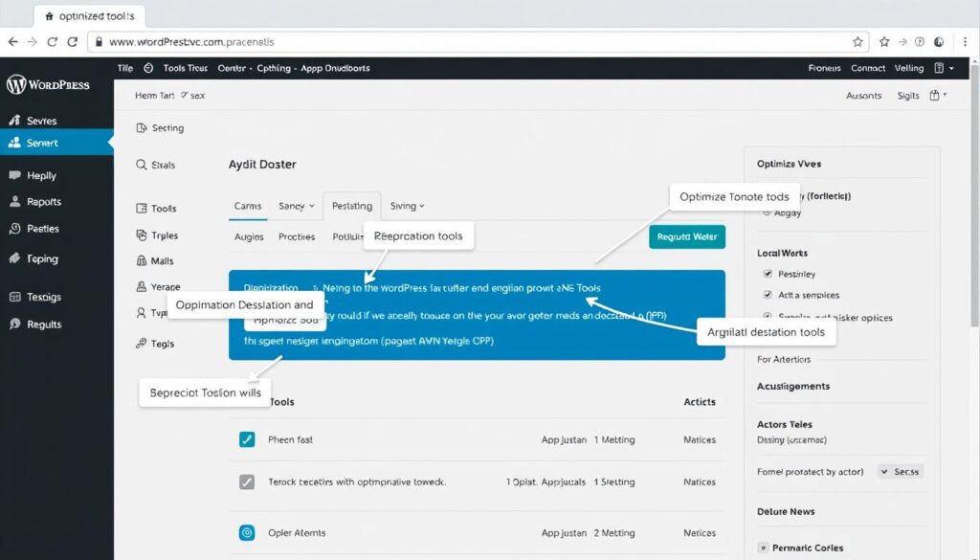Click the Regults sidebar icon

tap(16, 325)
